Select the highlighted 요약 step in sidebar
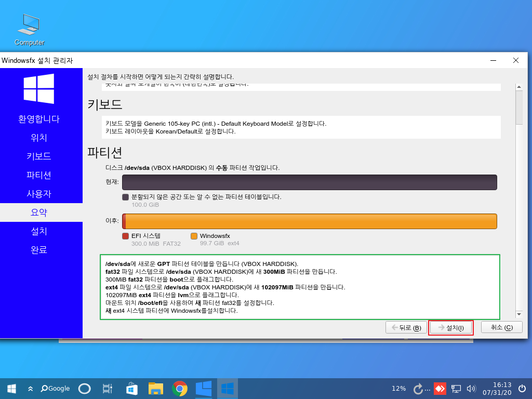532x399 pixels. click(39, 212)
